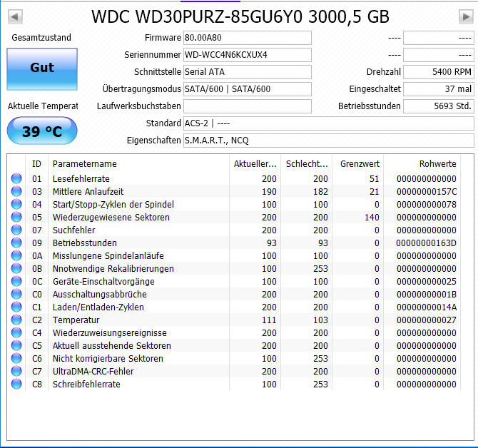Click status orb for Aktuell ausstehende Sektoren row
Viewport: 478px width, 448px height.
pos(16,345)
